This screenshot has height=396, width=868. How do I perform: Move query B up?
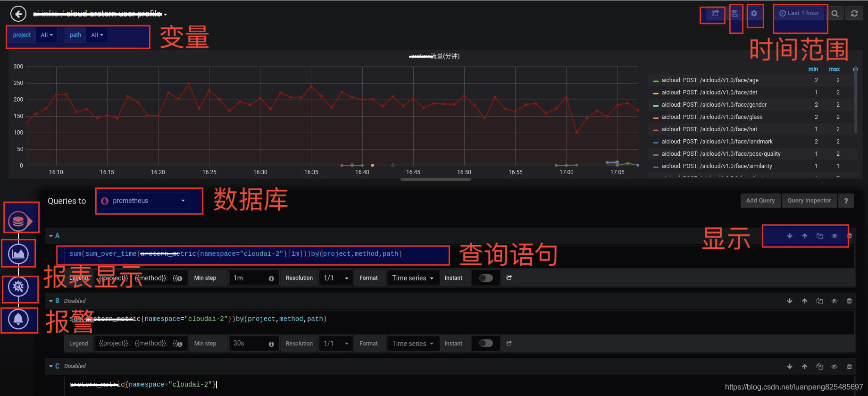pyautogui.click(x=805, y=301)
